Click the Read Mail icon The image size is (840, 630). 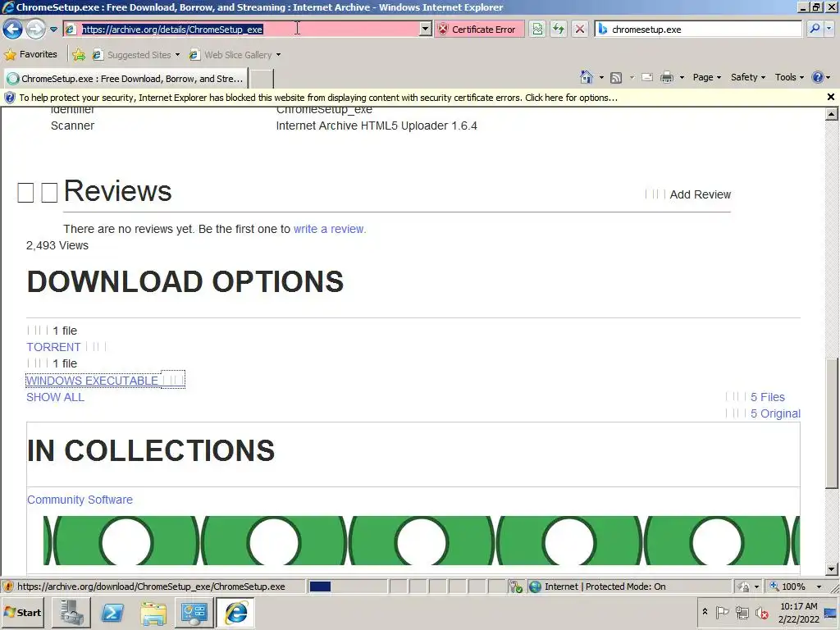pos(647,78)
